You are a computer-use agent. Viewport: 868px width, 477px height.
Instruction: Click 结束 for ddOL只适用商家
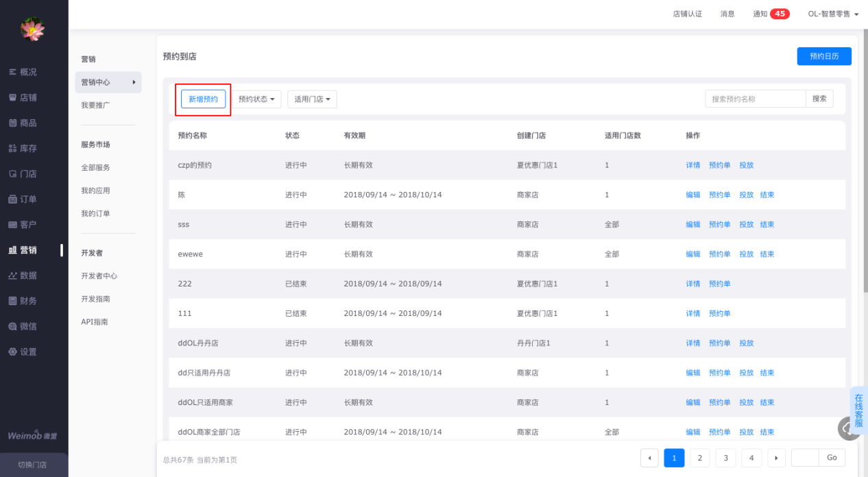click(767, 402)
